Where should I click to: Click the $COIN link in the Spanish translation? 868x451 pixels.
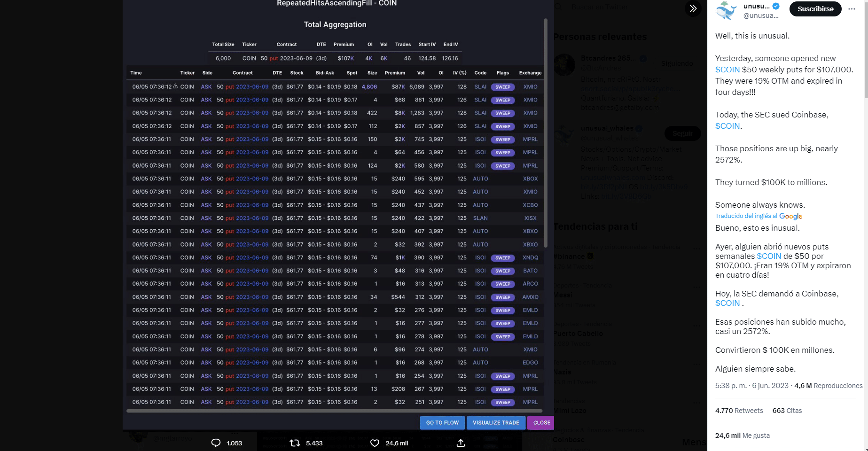[x=769, y=256]
